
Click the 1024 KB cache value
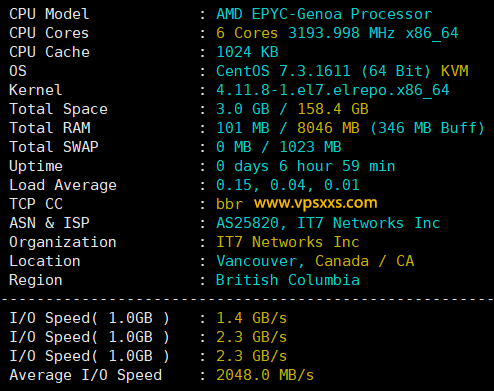pyautogui.click(x=247, y=52)
